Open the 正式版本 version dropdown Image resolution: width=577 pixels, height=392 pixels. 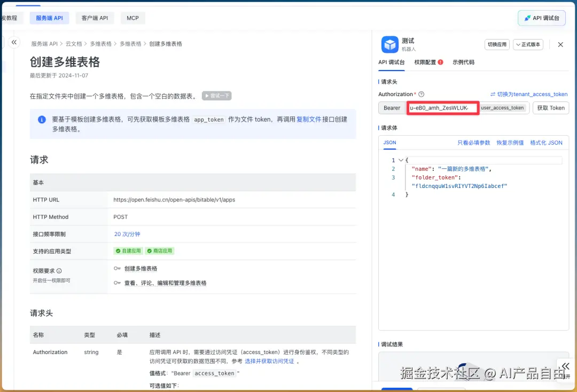527,44
